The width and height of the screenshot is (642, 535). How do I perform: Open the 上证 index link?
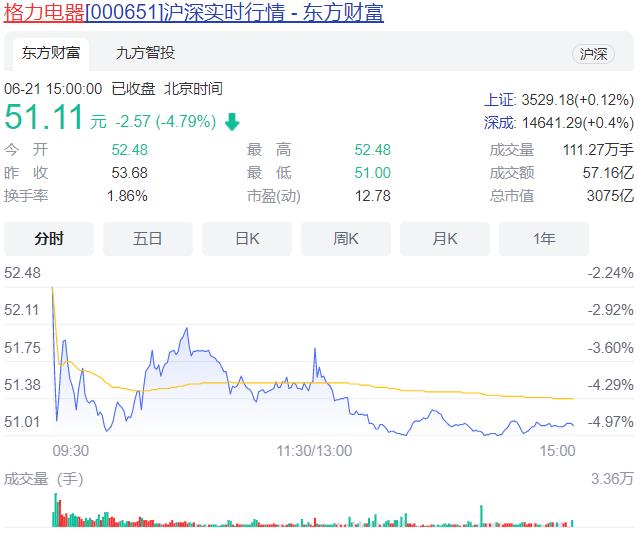click(x=500, y=100)
